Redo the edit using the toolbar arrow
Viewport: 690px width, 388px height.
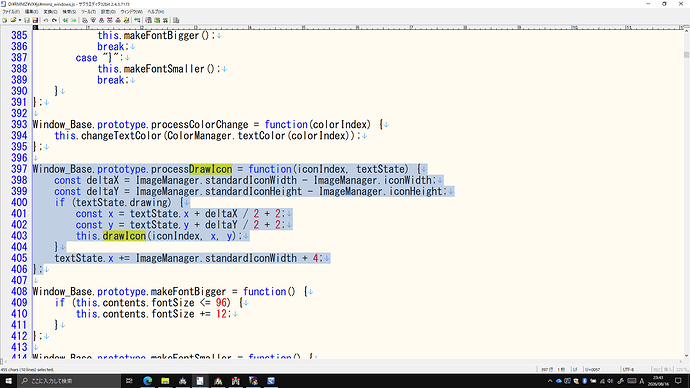[54, 20]
